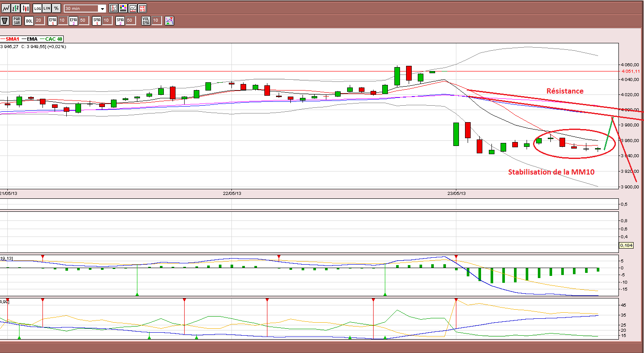Toggle the PAR SAR indicator
The height and width of the screenshot is (353, 644).
(17, 20)
